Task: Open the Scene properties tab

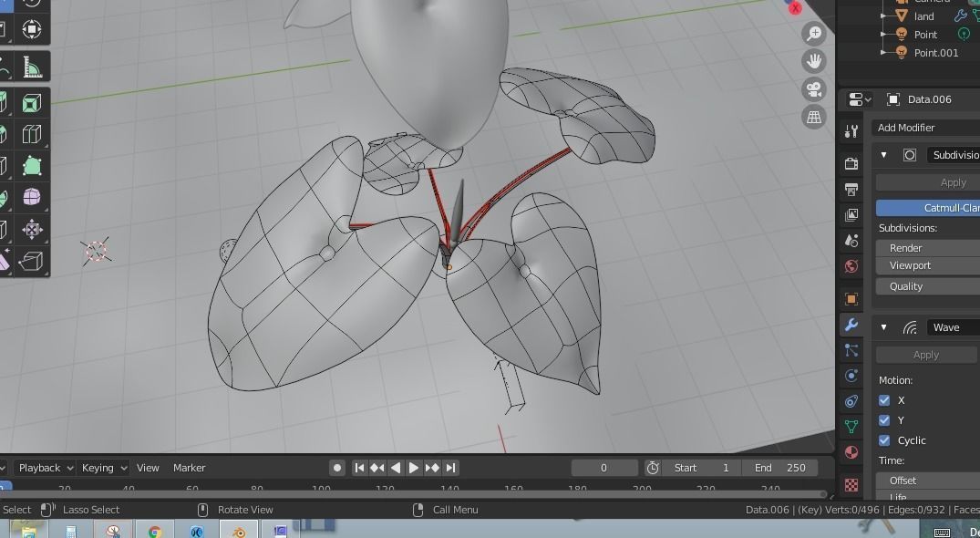Action: pyautogui.click(x=851, y=241)
